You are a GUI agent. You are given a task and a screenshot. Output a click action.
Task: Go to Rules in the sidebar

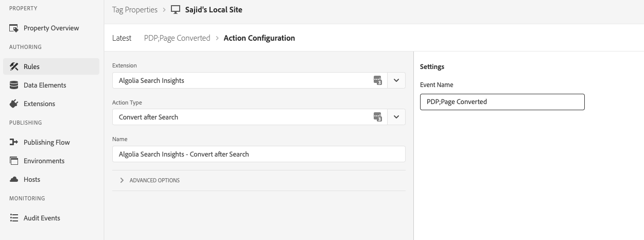pyautogui.click(x=51, y=66)
